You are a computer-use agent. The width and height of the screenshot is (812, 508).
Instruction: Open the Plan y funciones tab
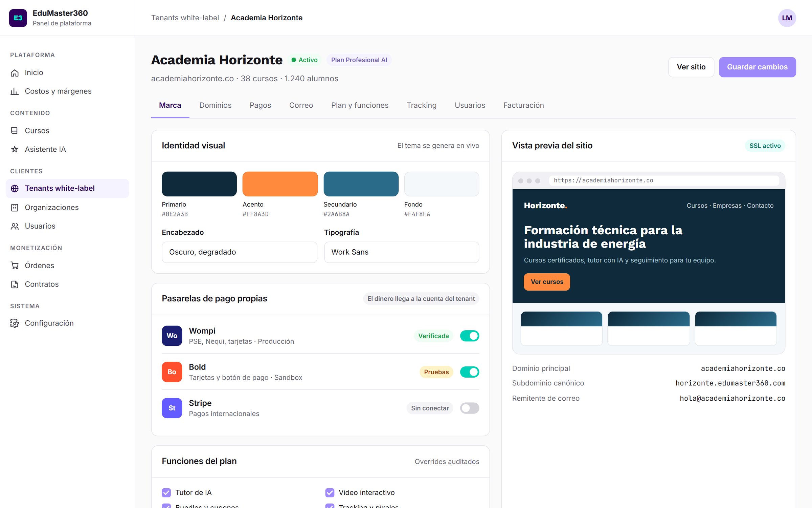pyautogui.click(x=360, y=105)
